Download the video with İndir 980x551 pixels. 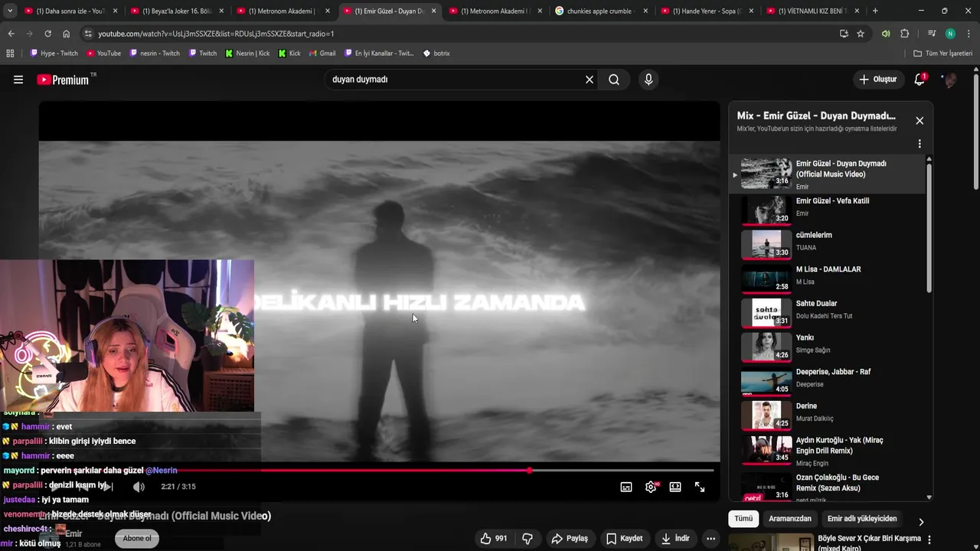click(674, 539)
